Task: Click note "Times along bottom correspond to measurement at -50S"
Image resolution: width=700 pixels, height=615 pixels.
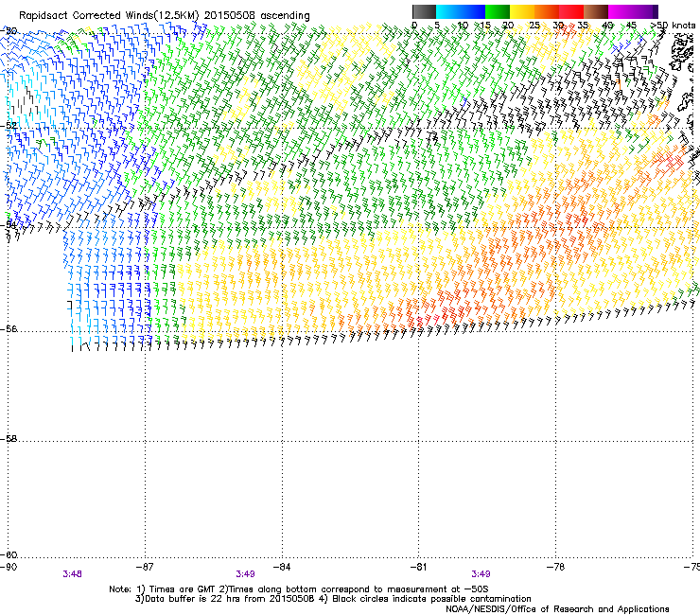Action: [x=359, y=589]
